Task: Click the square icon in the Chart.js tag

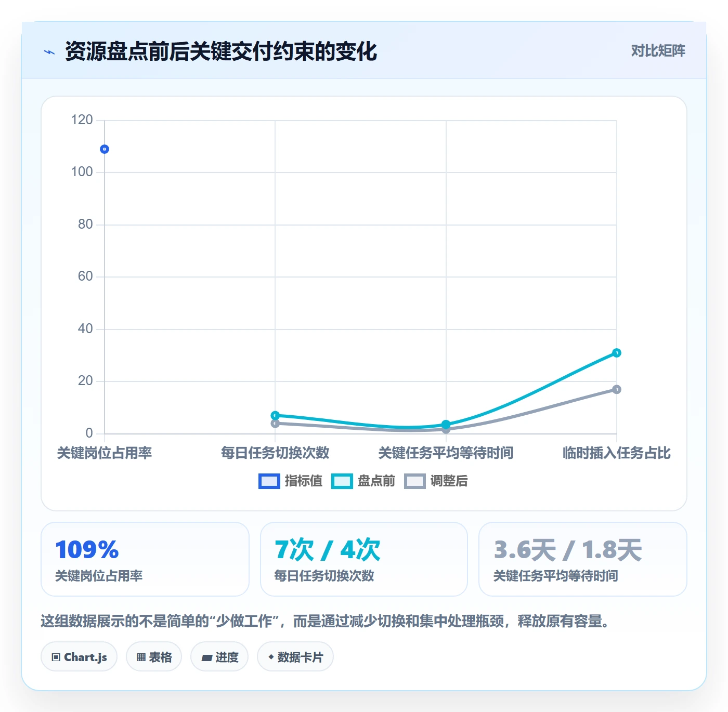Action: pos(56,657)
